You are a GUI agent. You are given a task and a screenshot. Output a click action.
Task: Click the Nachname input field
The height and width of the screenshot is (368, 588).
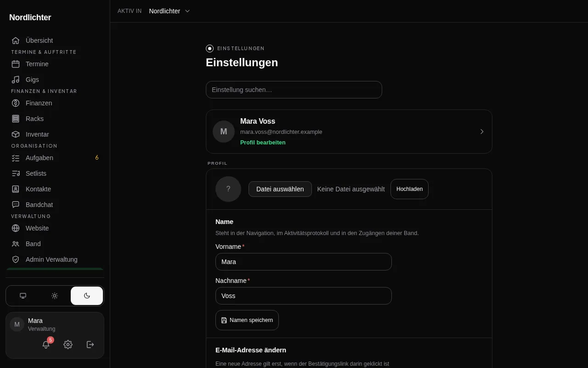point(304,296)
